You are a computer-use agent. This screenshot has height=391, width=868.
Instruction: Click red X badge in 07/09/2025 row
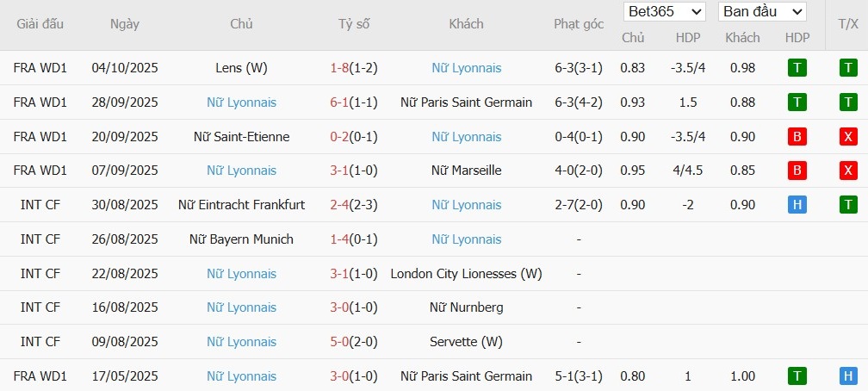(x=848, y=171)
